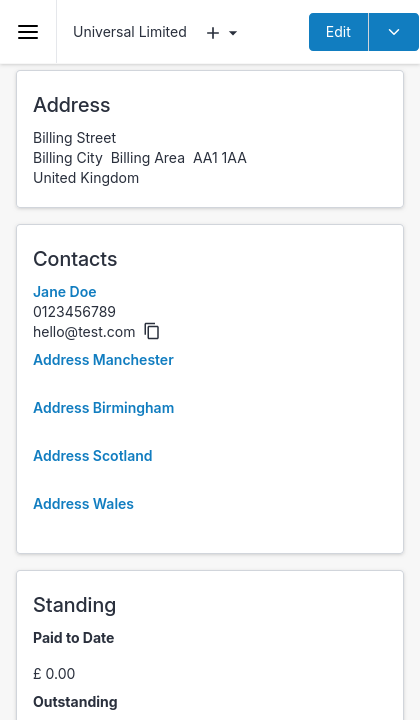Click the phone number 0123456789
This screenshot has width=420, height=720.
coord(74,312)
